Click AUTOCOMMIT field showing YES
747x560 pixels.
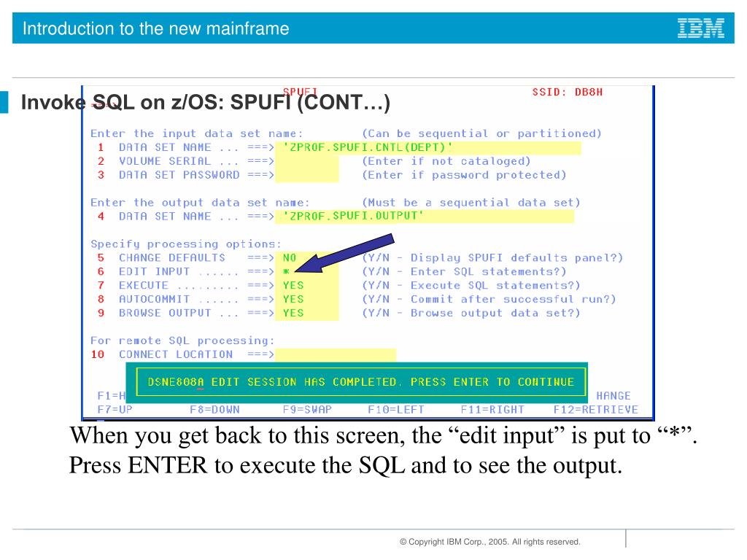[x=307, y=299]
